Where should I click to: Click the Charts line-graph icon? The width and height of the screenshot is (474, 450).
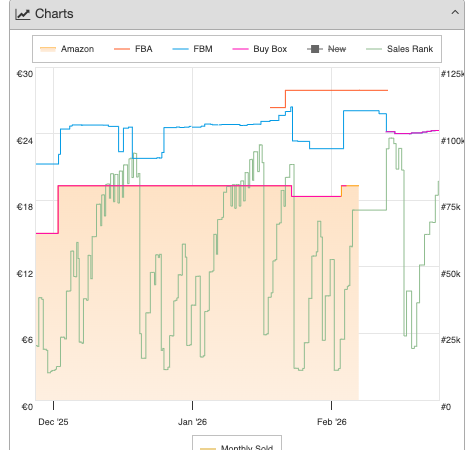[23, 14]
